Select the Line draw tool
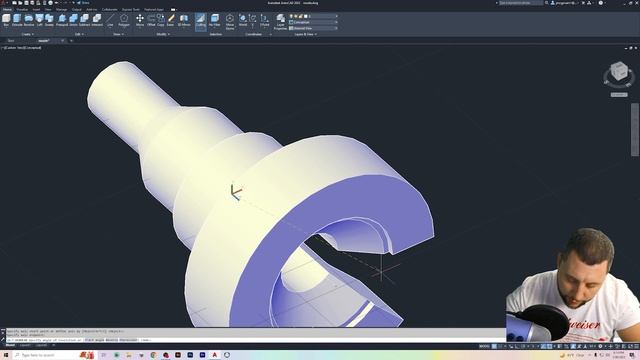The image size is (640, 360). 110,20
